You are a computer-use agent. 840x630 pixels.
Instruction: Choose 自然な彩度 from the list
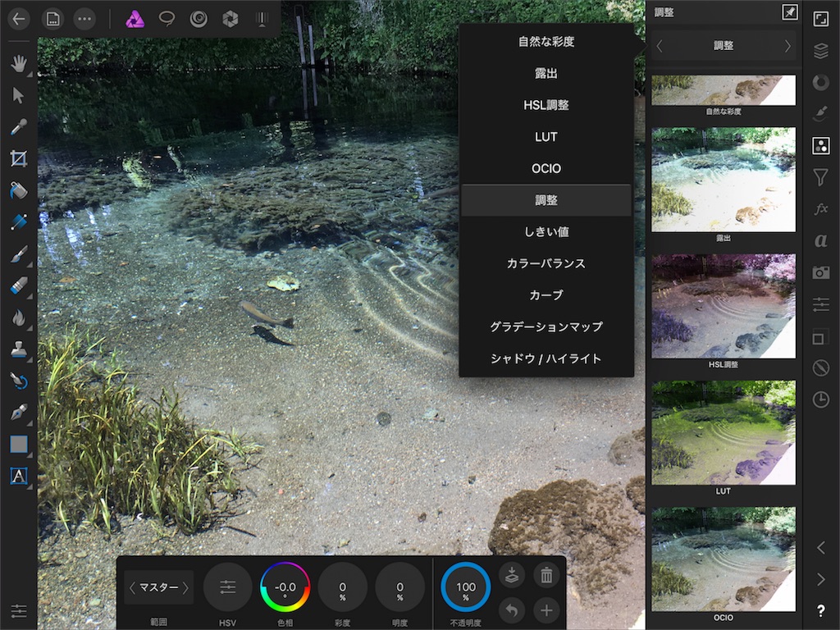pos(546,42)
